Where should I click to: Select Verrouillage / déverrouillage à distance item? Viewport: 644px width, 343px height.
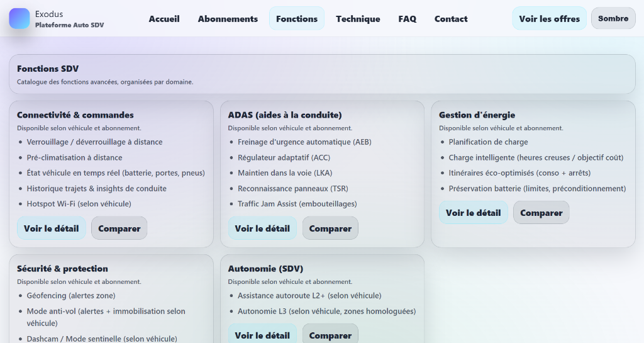[94, 142]
